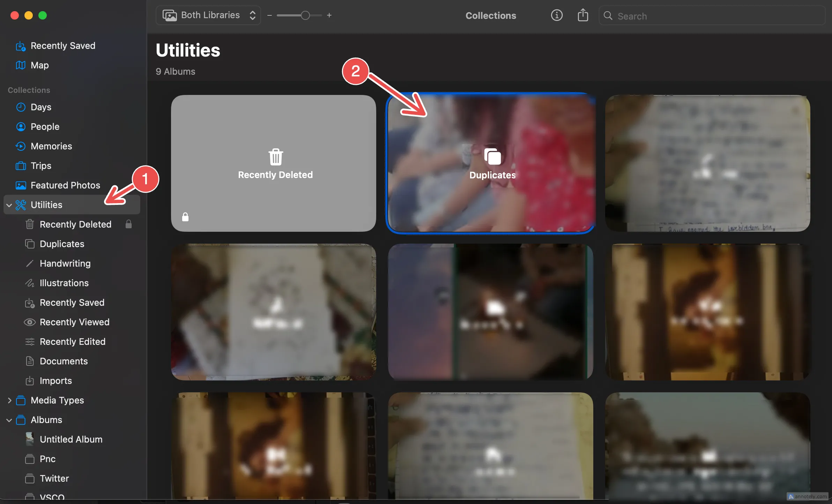832x504 pixels.
Task: Show the Info panel via toolbar icon
Action: [557, 15]
